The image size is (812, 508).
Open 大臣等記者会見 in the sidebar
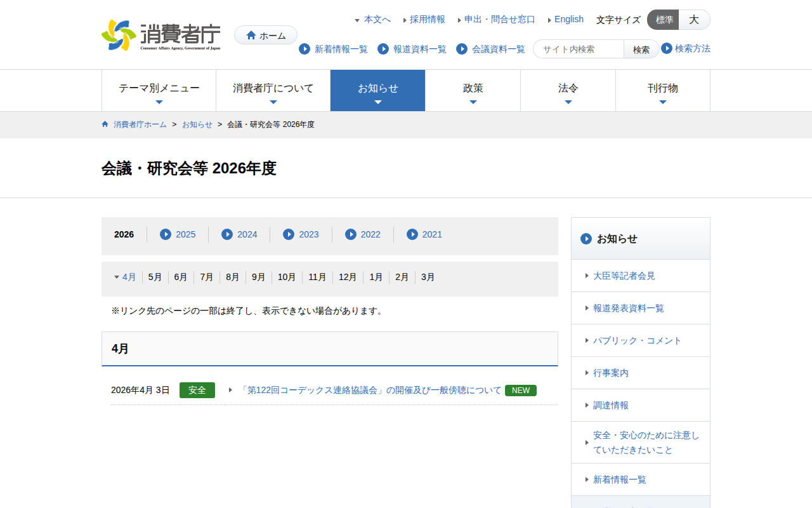click(x=624, y=276)
